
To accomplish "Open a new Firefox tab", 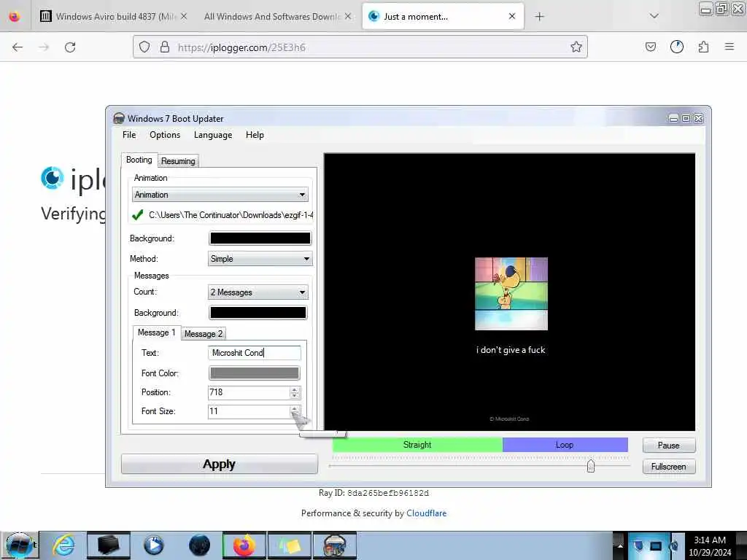I will point(539,17).
